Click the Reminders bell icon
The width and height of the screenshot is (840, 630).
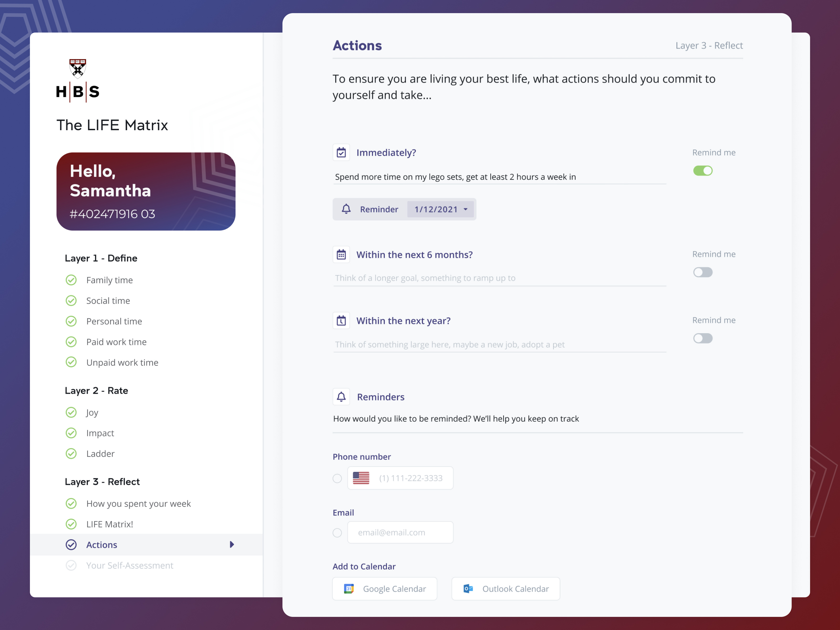pyautogui.click(x=341, y=397)
